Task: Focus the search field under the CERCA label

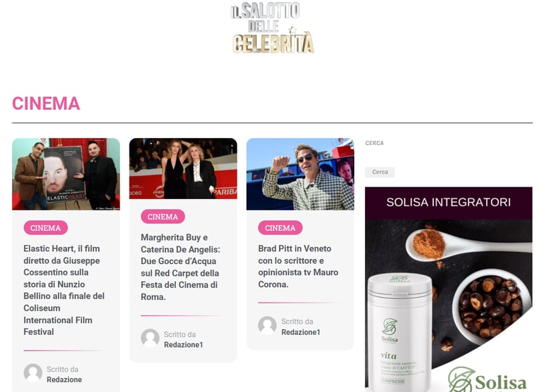Action: tap(449, 157)
